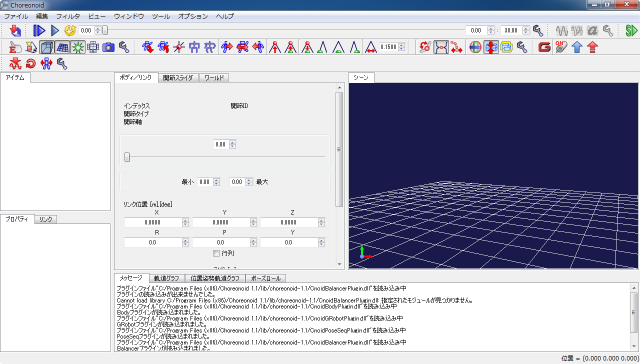This screenshot has width=640, height=364.
Task: Click the time bar wrench settings icon
Action: pyautogui.click(x=538, y=31)
